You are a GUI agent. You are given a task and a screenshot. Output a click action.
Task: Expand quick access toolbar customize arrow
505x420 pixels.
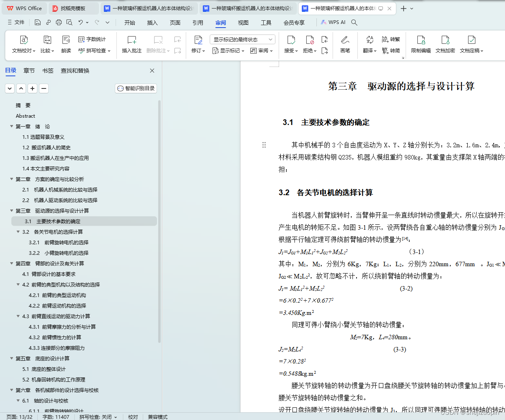pyautogui.click(x=107, y=22)
